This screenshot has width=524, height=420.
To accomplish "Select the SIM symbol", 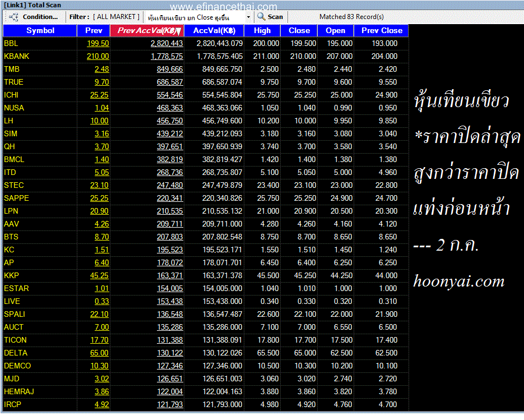I will coord(11,134).
